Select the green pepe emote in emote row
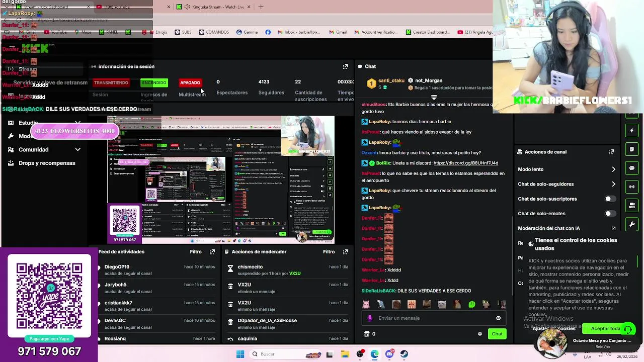The width and height of the screenshot is (644, 362). (471, 304)
